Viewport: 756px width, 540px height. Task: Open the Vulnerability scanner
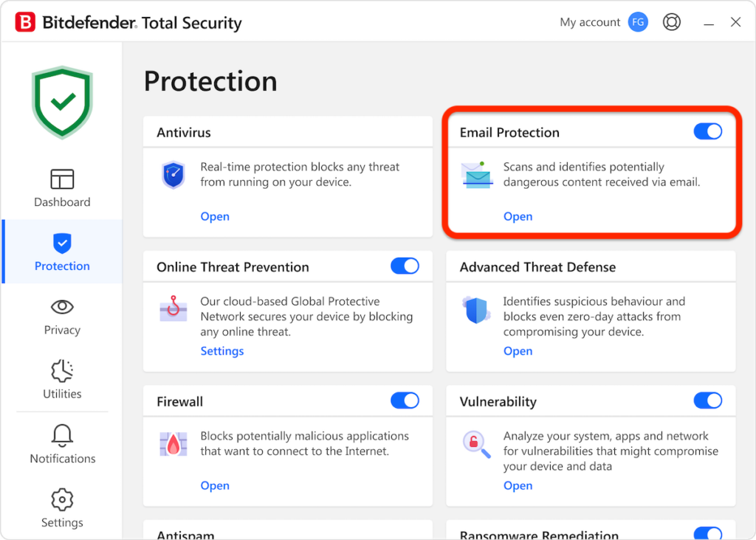[x=518, y=485]
